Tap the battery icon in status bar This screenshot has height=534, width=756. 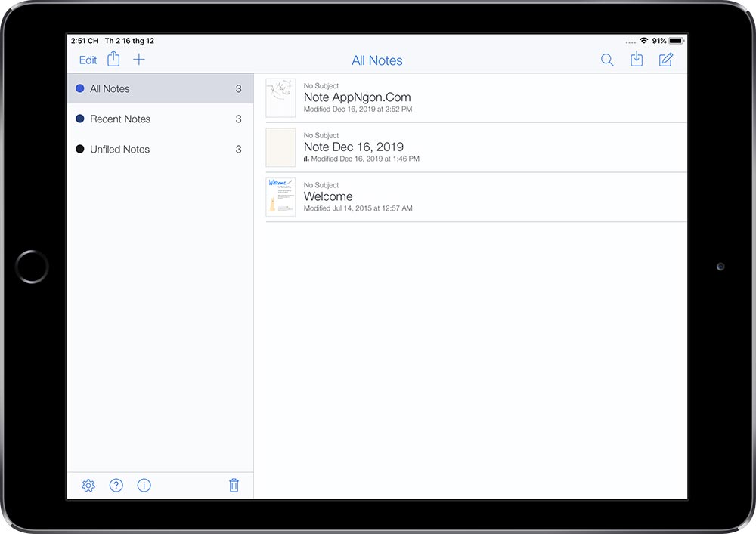click(x=677, y=41)
